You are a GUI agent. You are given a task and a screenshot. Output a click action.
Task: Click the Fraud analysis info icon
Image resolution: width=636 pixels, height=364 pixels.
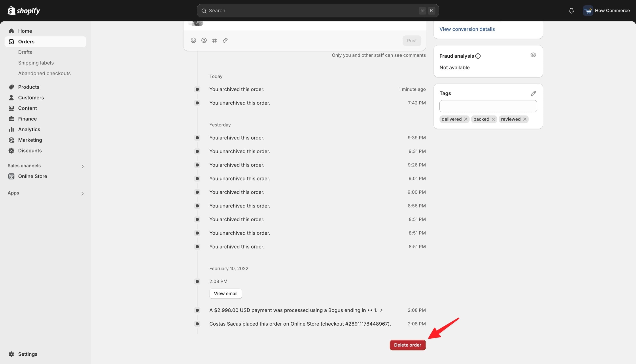[x=478, y=56]
